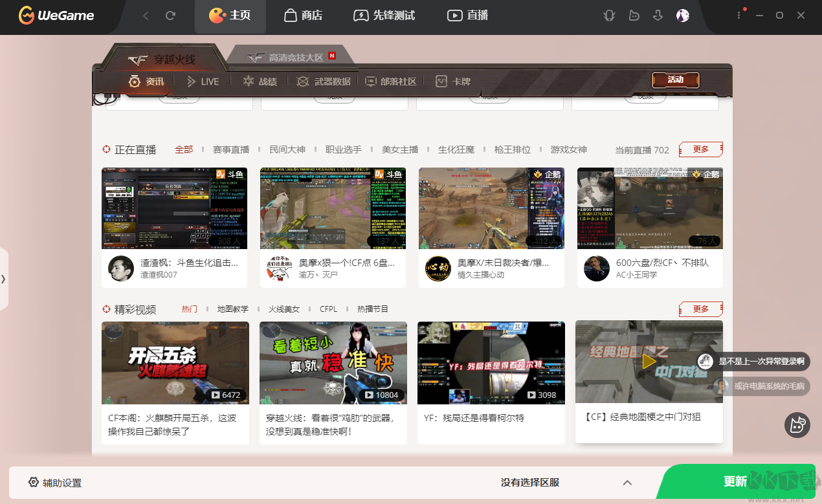Screen dimensions: 822x504
Task: Open the 资讯 news section
Action: [x=146, y=82]
